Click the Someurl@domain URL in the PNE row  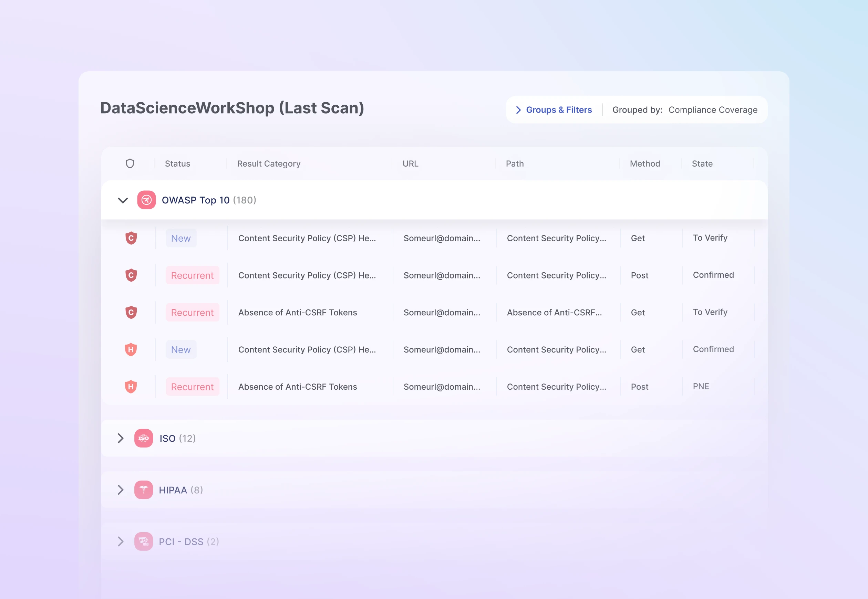442,387
